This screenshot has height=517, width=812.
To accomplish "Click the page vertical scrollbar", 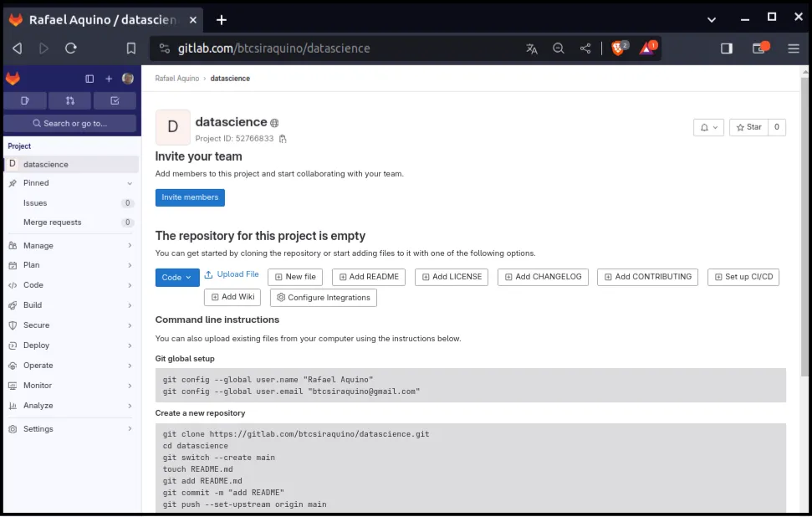I will (804, 226).
